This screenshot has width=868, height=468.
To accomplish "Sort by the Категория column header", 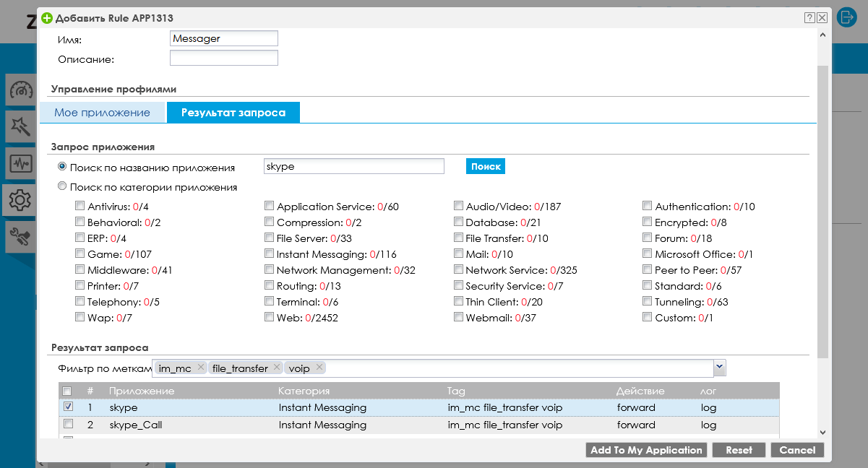I will click(x=304, y=391).
